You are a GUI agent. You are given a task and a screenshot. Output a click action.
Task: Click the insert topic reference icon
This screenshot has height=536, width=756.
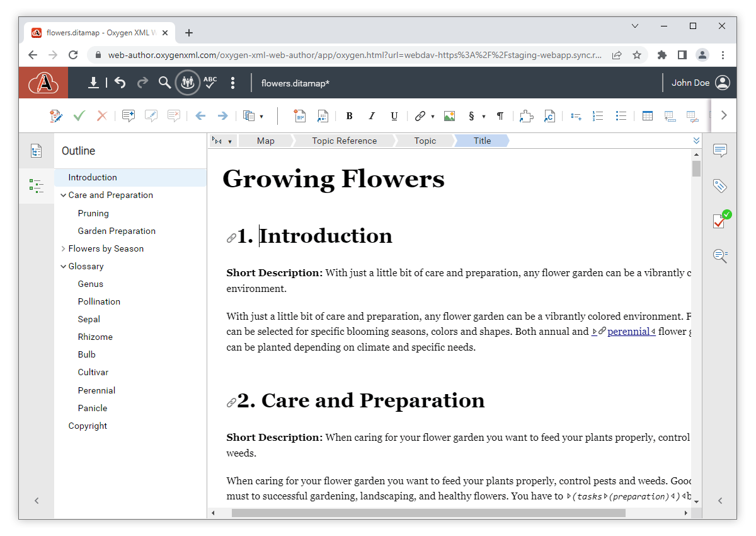coord(323,116)
